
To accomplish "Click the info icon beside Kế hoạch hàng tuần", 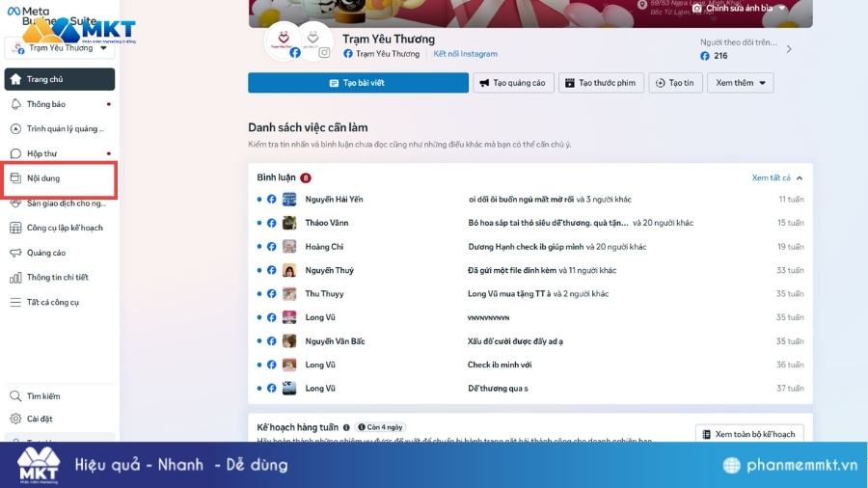I will pyautogui.click(x=346, y=427).
